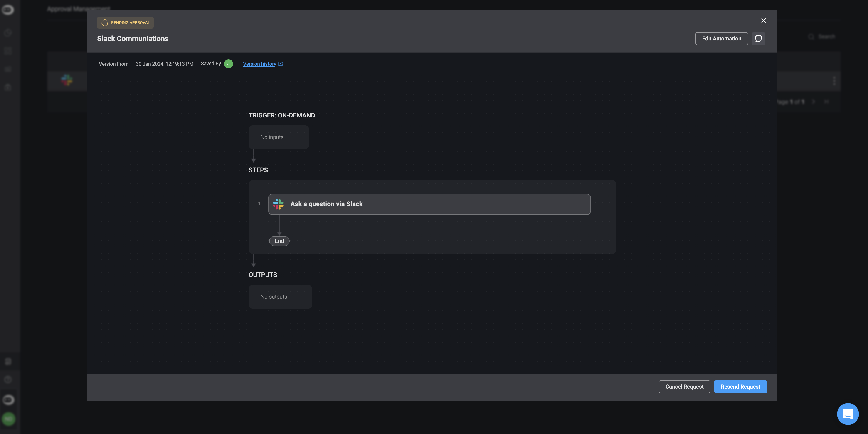Close the Slack Communiations approval dialog
868x434 pixels.
[763, 21]
